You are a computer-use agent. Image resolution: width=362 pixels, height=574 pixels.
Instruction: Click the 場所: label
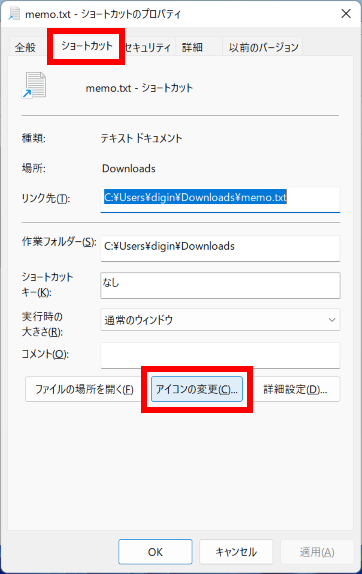pyautogui.click(x=34, y=168)
